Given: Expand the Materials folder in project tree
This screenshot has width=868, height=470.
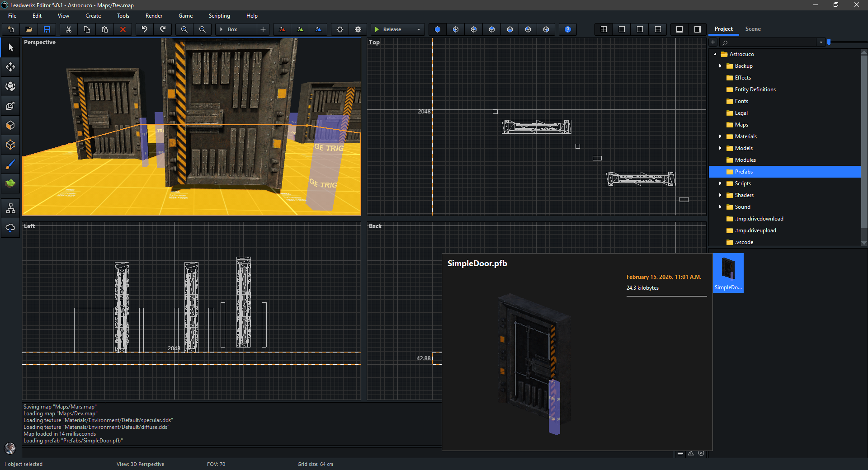Looking at the screenshot, I should pyautogui.click(x=720, y=136).
